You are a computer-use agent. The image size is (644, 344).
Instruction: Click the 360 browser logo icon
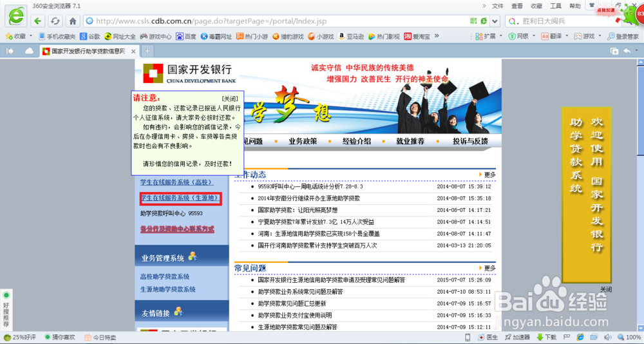pyautogui.click(x=15, y=16)
